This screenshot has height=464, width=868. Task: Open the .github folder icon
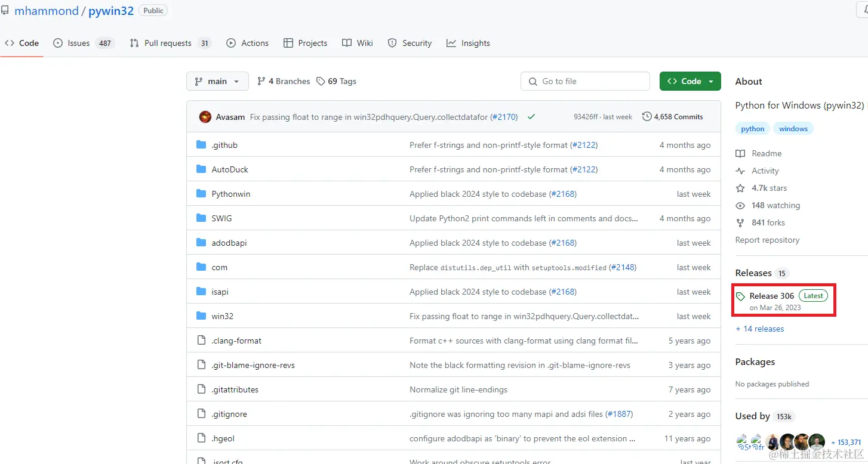pyautogui.click(x=201, y=145)
